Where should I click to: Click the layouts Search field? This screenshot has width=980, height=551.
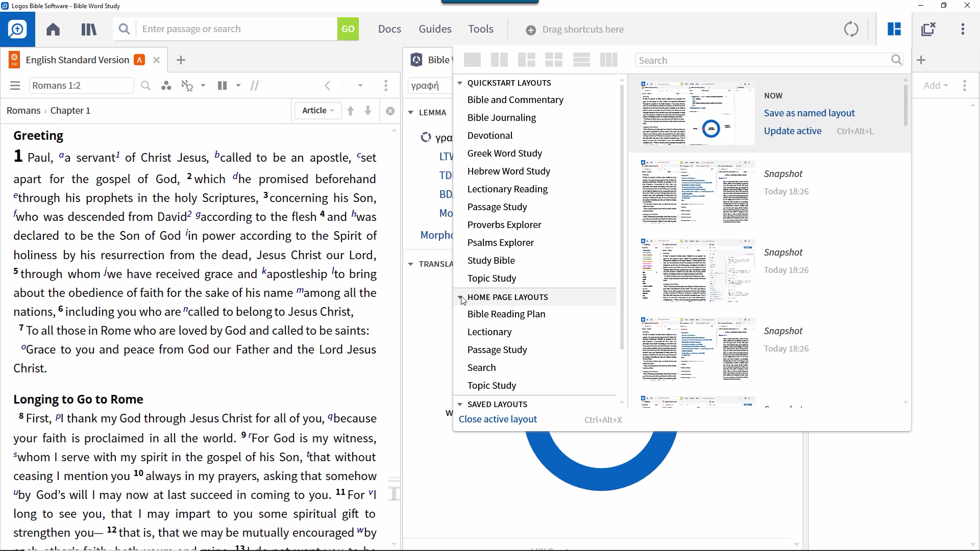763,60
